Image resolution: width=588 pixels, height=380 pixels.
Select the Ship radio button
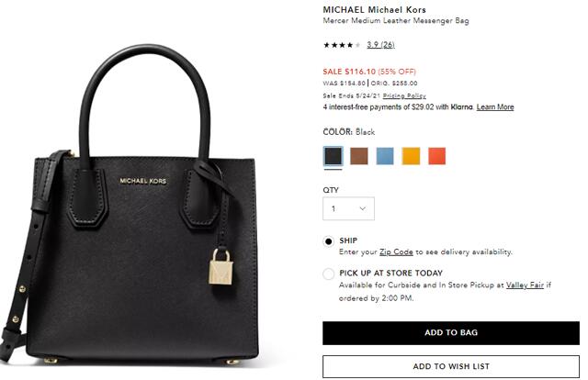[329, 241]
